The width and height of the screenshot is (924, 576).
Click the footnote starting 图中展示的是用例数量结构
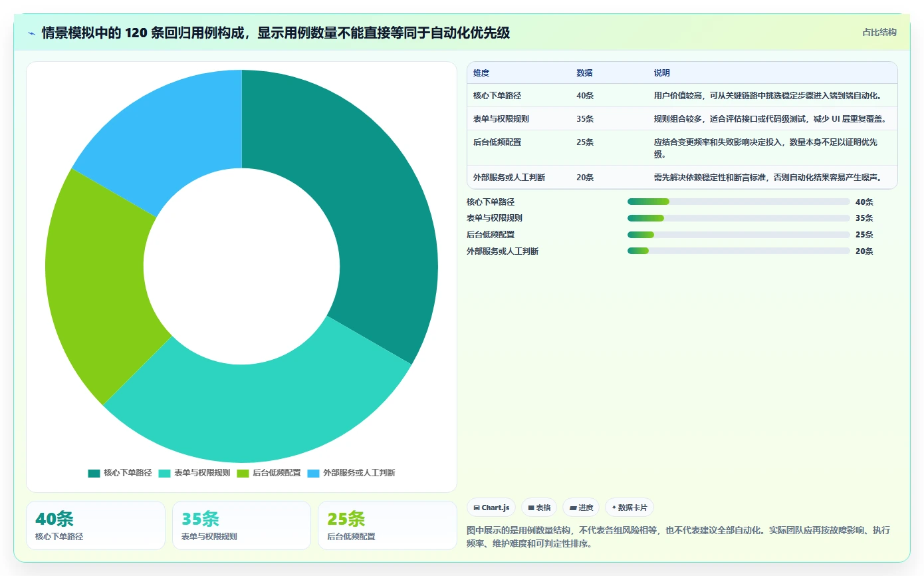(x=679, y=537)
